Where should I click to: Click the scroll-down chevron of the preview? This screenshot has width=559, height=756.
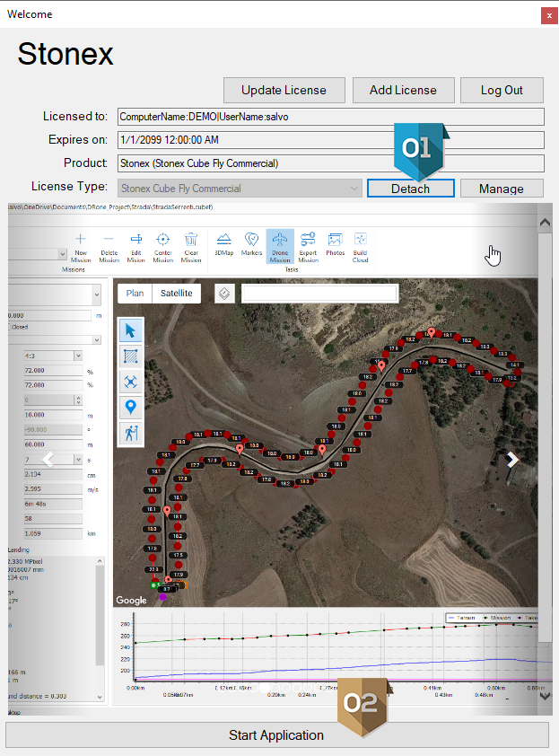[x=545, y=696]
